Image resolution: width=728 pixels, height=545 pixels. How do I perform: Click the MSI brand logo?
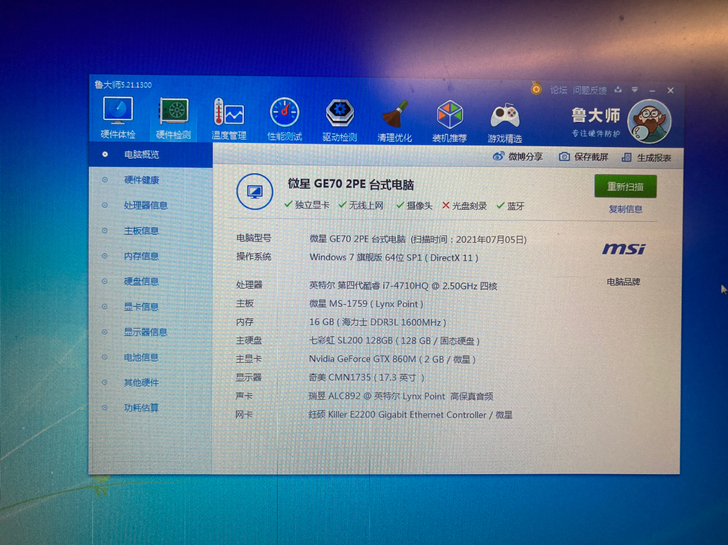[624, 249]
